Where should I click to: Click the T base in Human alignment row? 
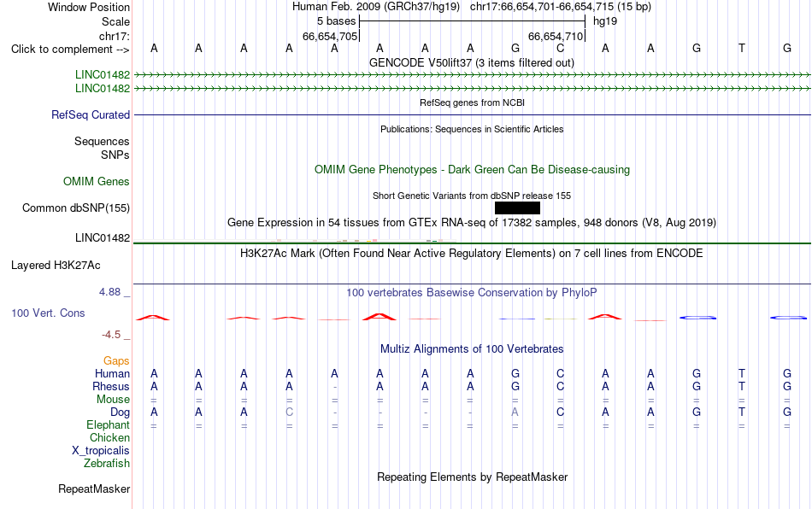click(x=742, y=373)
